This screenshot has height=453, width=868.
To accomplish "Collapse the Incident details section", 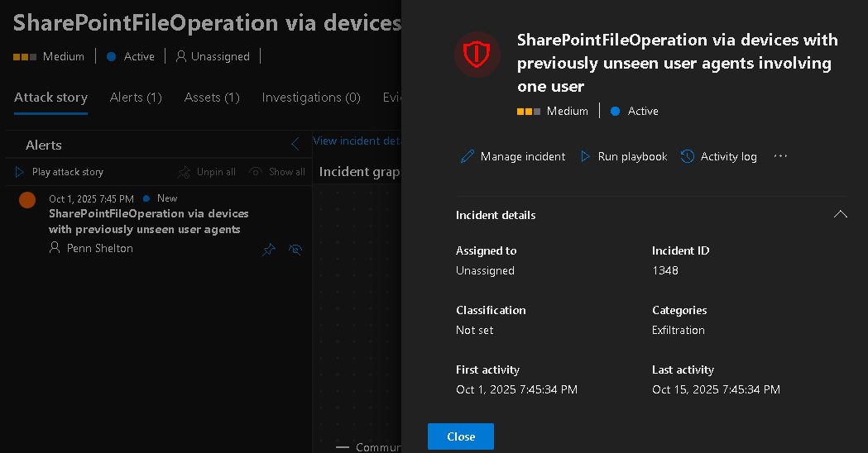I will coord(840,214).
